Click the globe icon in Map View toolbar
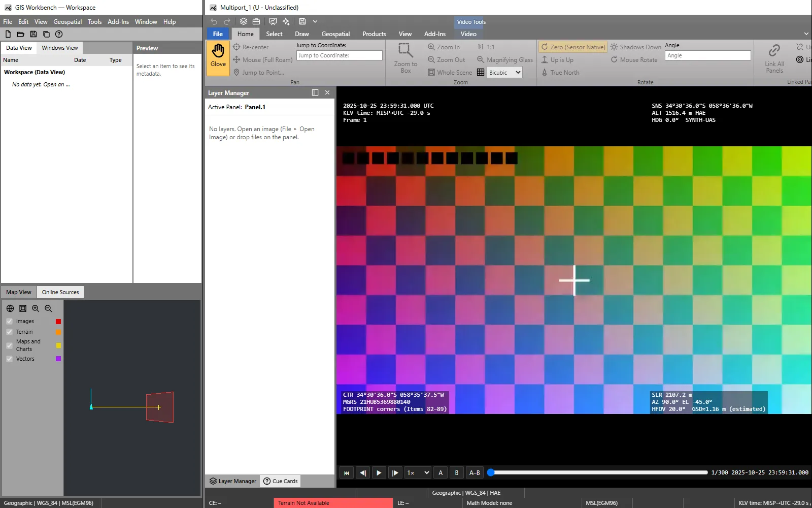 pyautogui.click(x=10, y=308)
